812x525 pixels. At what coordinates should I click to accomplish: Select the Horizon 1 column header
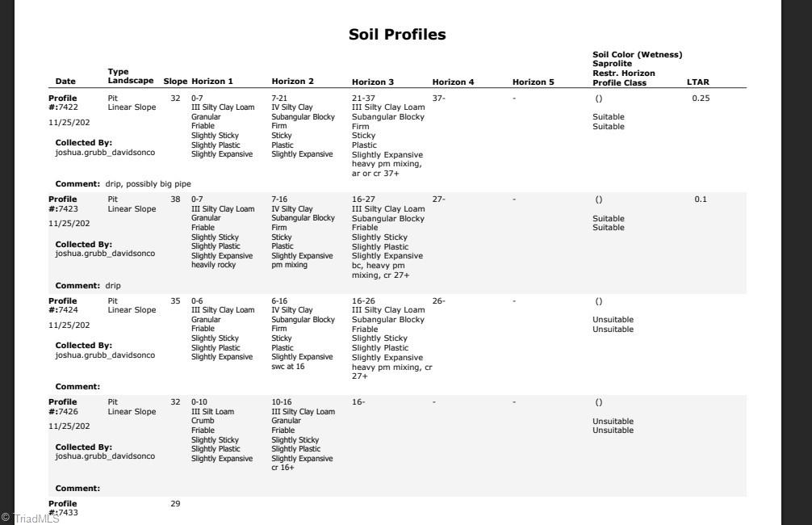tap(212, 82)
